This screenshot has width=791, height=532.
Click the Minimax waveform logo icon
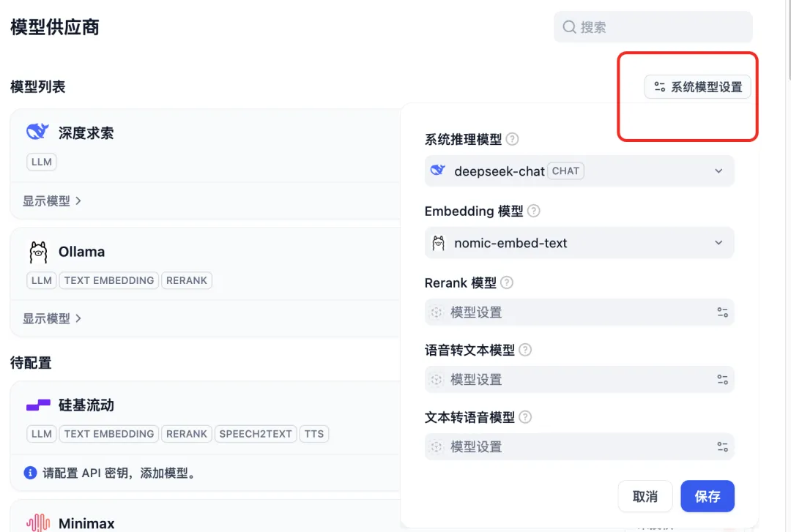tap(38, 523)
